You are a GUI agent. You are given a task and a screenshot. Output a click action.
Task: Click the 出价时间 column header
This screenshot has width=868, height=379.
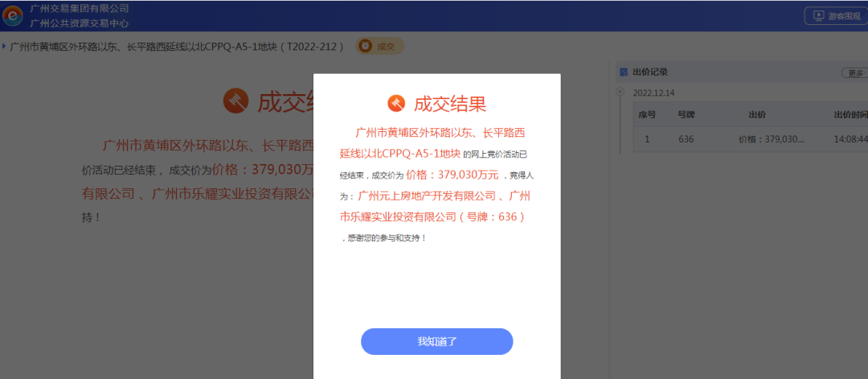pos(851,115)
